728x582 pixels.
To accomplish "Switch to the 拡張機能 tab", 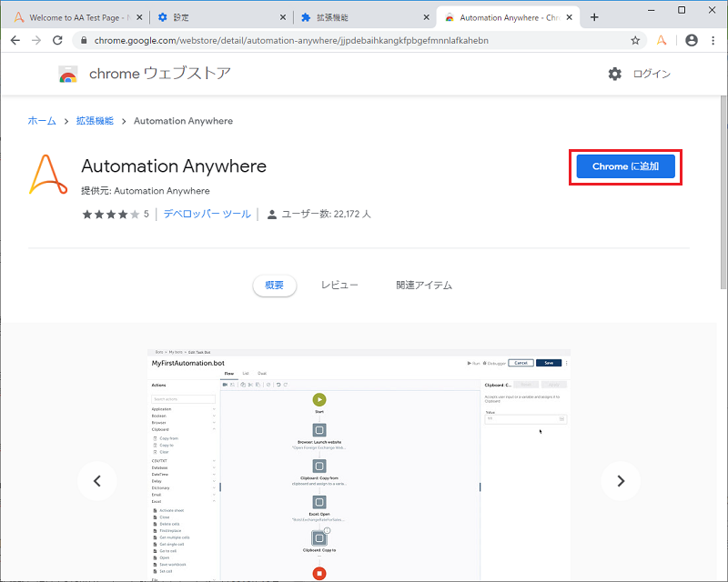I will click(365, 17).
